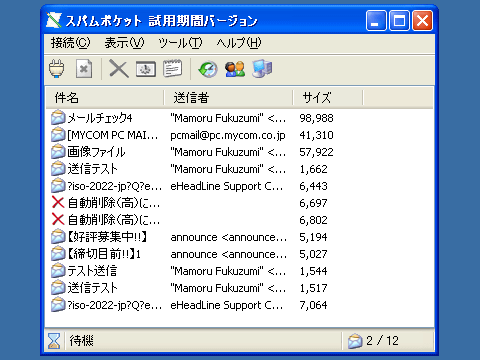
Task: Maximize the スパムポケット window
Action: click(399, 21)
